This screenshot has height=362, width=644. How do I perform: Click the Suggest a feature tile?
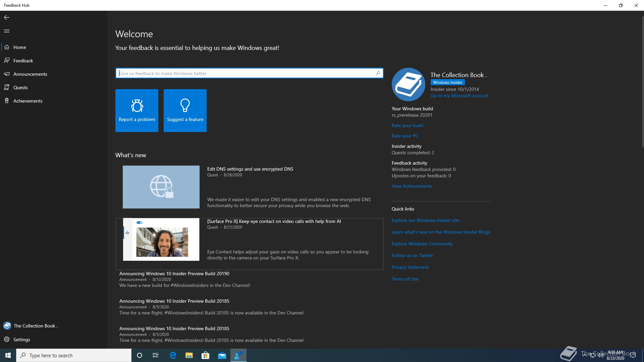(x=185, y=111)
